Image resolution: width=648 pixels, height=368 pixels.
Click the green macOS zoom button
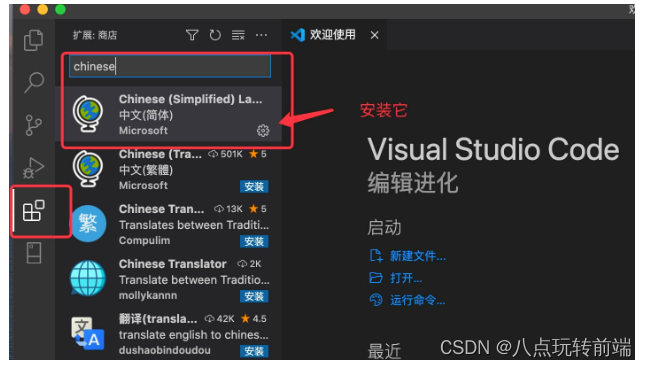pyautogui.click(x=60, y=9)
